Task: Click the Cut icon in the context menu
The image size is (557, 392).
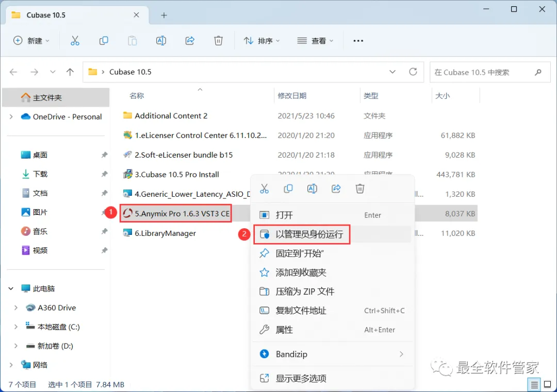Action: (264, 189)
